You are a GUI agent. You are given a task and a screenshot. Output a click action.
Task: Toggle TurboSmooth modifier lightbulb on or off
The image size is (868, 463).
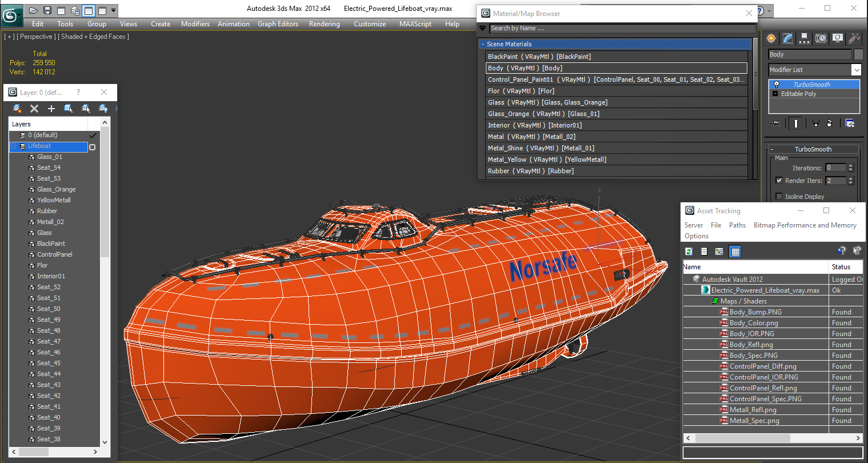(777, 85)
